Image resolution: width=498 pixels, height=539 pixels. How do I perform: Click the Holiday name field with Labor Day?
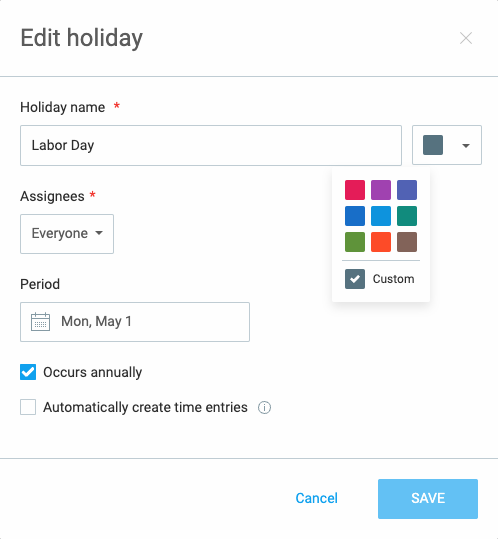coord(211,145)
